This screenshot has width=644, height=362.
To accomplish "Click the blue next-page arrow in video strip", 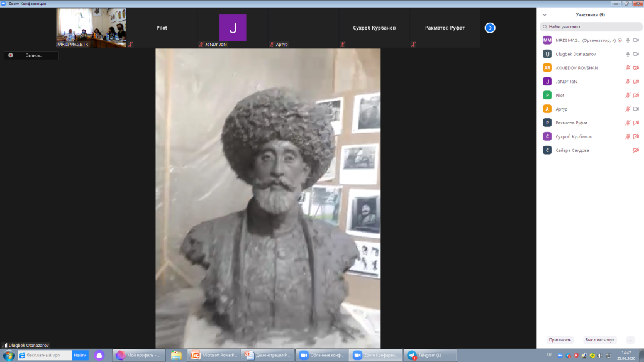I will (x=490, y=28).
